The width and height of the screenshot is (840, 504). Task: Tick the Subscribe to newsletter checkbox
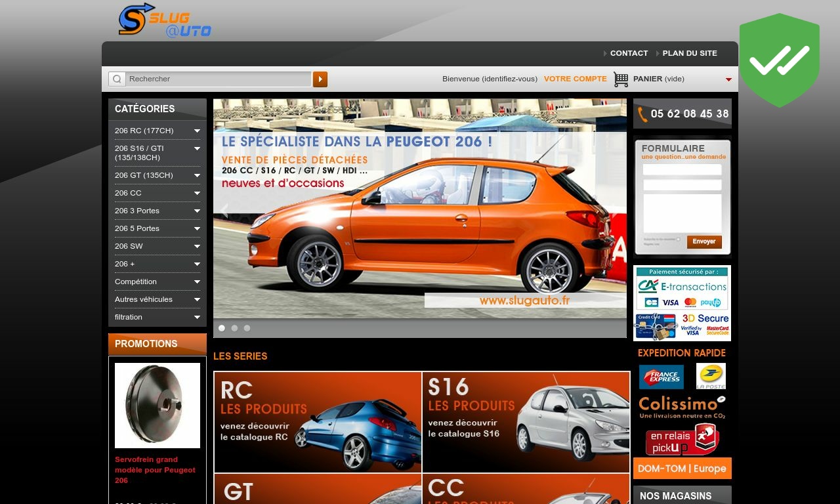click(679, 240)
